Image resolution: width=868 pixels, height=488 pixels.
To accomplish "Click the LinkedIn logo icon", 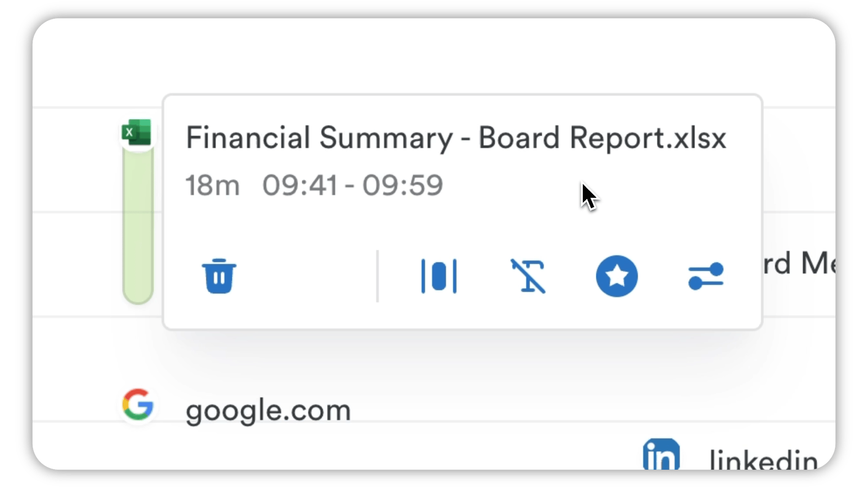I will 661,454.
